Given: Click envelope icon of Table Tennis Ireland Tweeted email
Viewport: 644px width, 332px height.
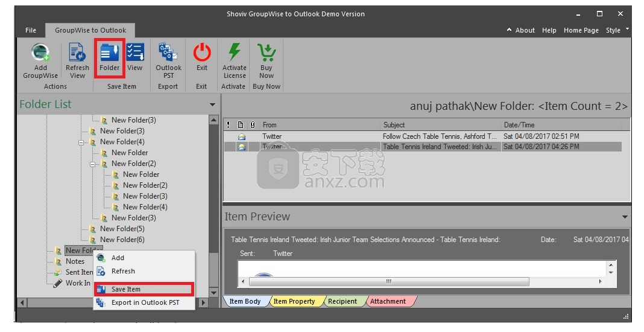Looking at the screenshot, I should (242, 147).
